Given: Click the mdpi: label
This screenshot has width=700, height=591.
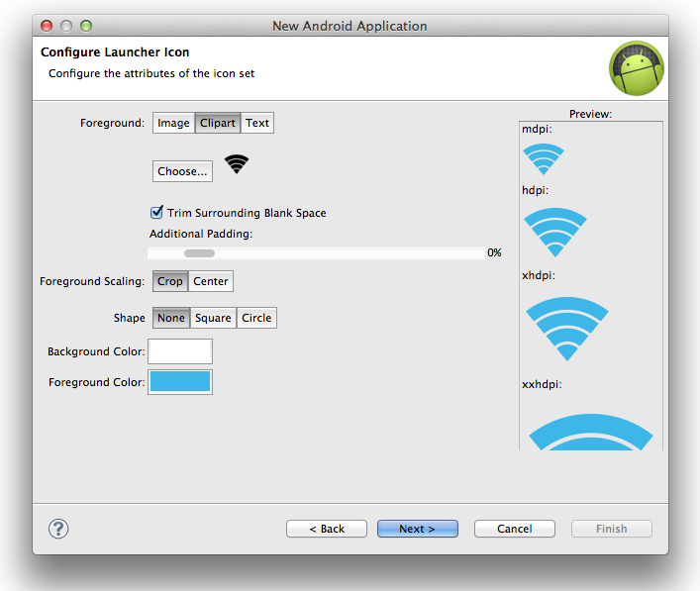Looking at the screenshot, I should [537, 129].
